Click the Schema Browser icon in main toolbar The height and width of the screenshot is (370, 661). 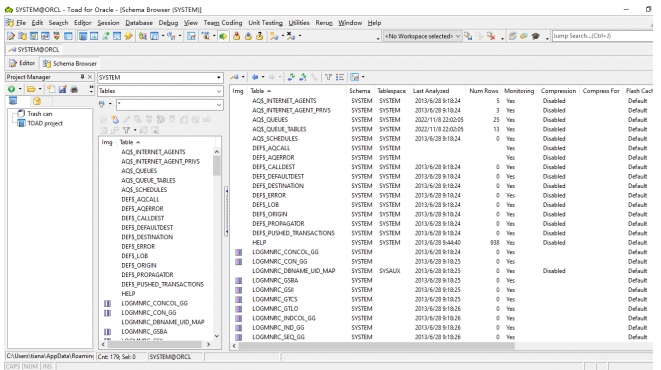[x=22, y=36]
